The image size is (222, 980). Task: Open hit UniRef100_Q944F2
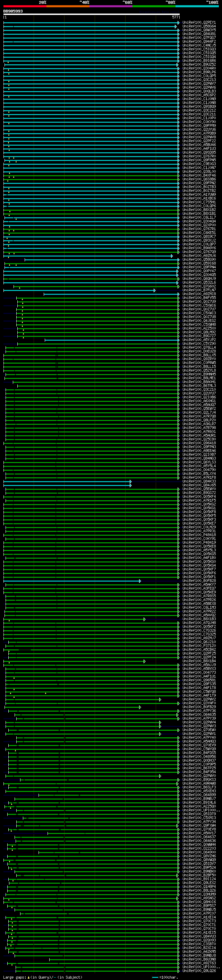tap(199, 41)
